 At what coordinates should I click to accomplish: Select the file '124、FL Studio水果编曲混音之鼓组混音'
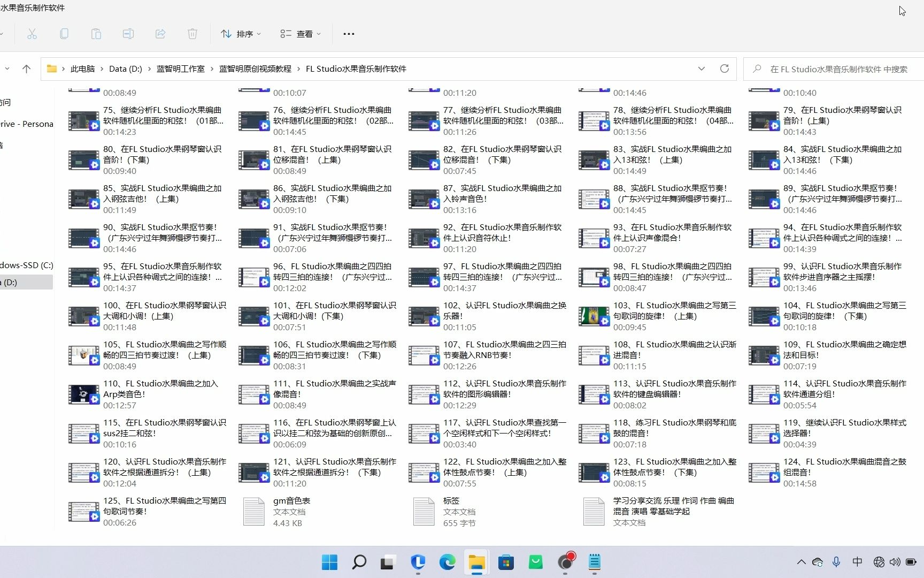click(x=828, y=472)
